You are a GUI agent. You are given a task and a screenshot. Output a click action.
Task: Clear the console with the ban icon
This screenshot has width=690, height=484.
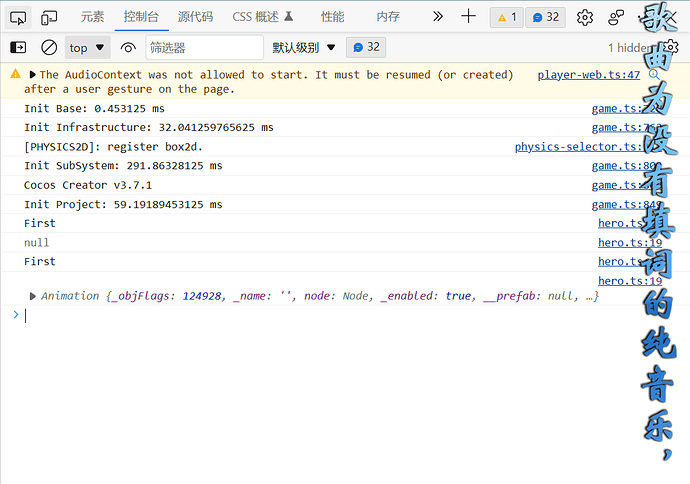[x=49, y=47]
